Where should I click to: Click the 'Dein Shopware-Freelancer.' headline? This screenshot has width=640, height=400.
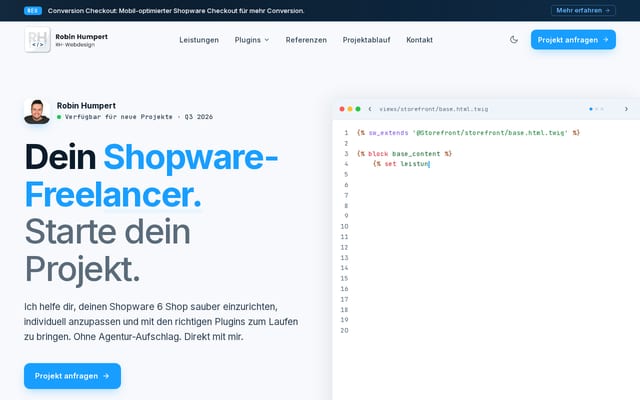(x=151, y=176)
